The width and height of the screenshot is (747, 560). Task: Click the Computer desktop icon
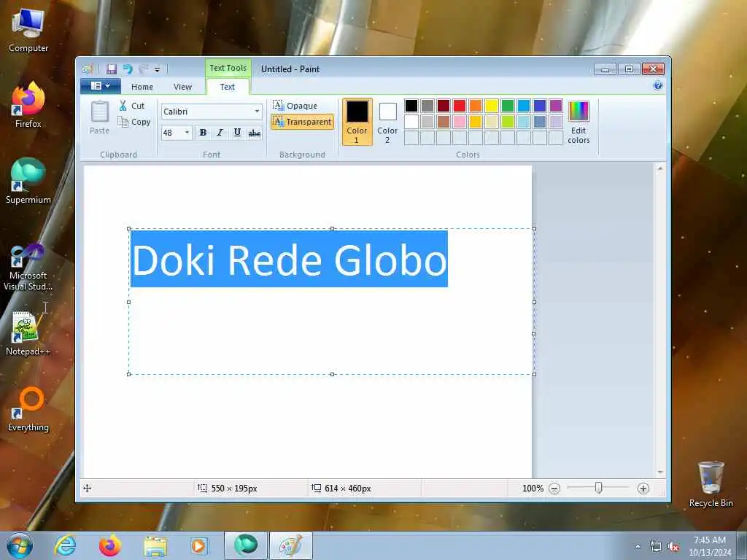(28, 31)
